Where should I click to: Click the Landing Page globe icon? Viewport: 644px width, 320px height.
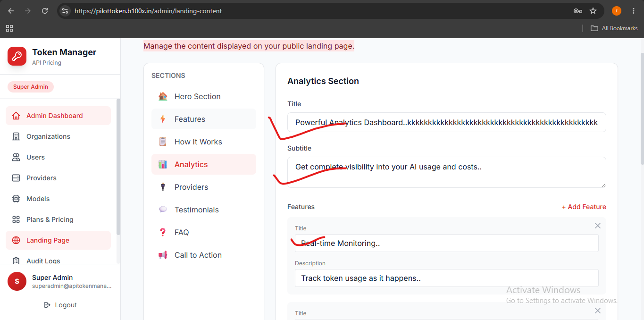click(x=16, y=240)
